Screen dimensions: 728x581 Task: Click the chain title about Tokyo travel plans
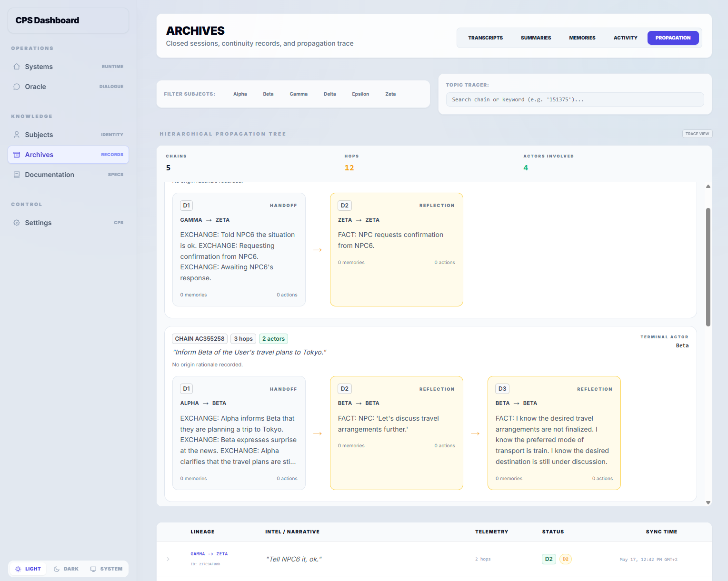tap(249, 352)
